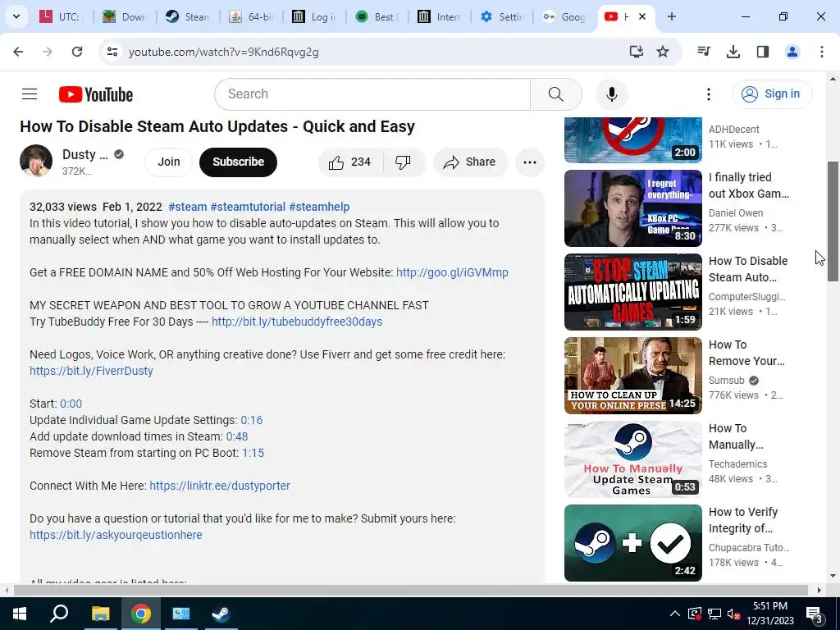Start voice search with microphone icon
Screen dimensions: 840x630
pos(612,94)
